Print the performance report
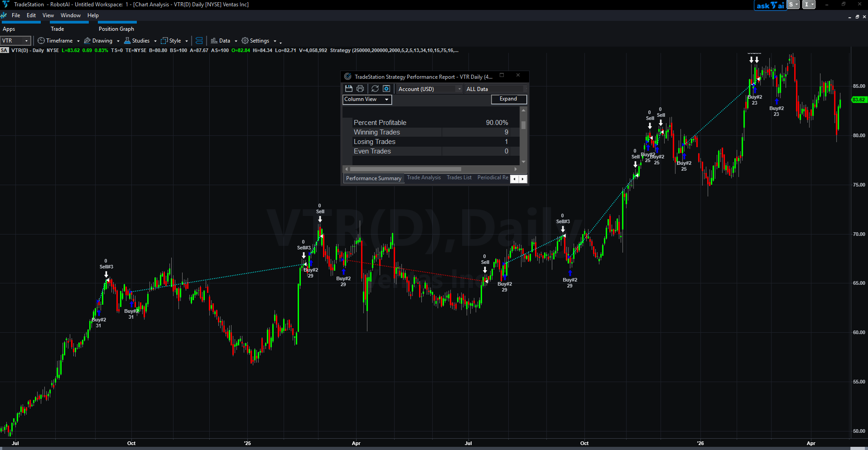This screenshot has width=868, height=450. pyautogui.click(x=360, y=89)
